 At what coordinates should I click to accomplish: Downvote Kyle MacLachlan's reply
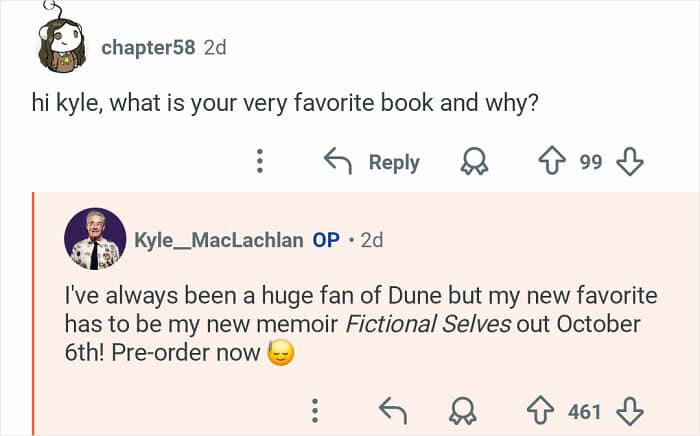(x=629, y=410)
